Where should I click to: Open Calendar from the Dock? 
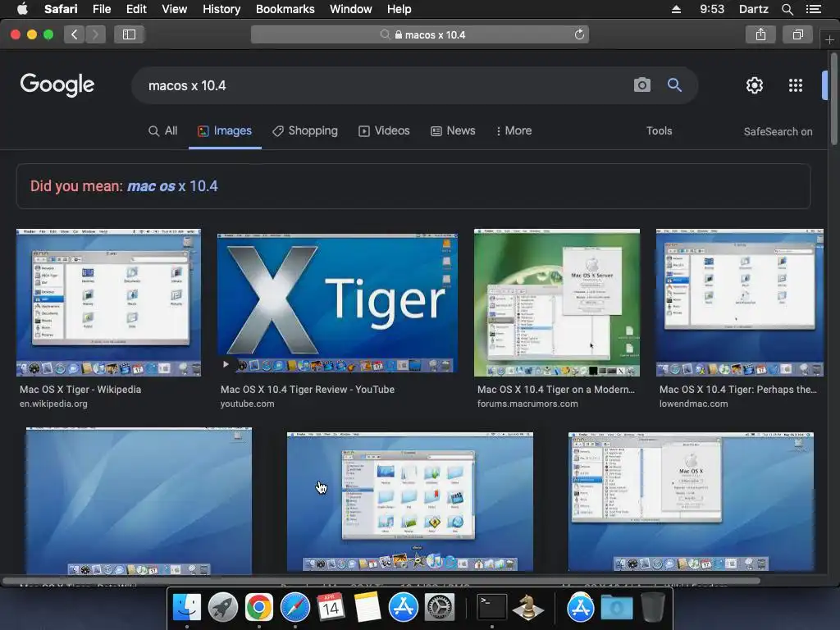(331, 608)
